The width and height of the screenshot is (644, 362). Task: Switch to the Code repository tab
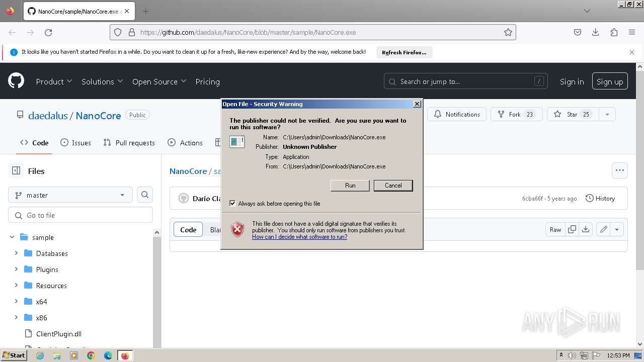click(x=34, y=143)
